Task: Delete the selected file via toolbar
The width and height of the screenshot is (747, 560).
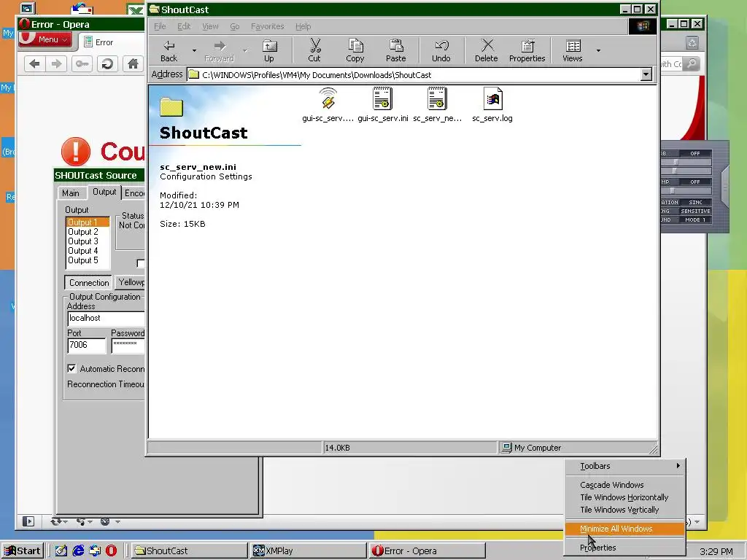Action: (x=487, y=51)
